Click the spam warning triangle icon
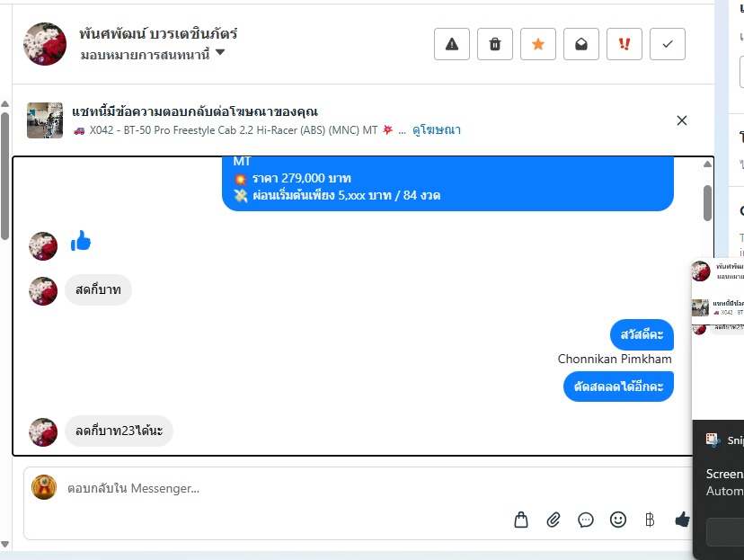Screen dimensions: 744x560 [x=452, y=44]
